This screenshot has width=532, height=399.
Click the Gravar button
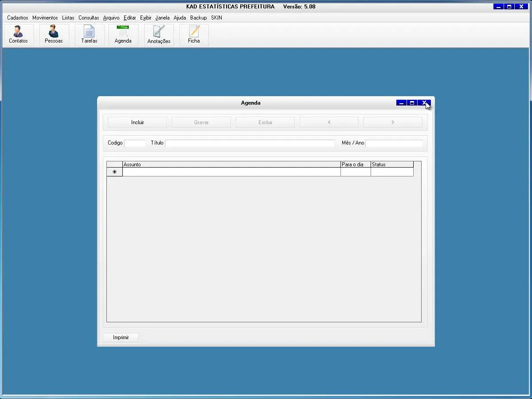coord(201,122)
